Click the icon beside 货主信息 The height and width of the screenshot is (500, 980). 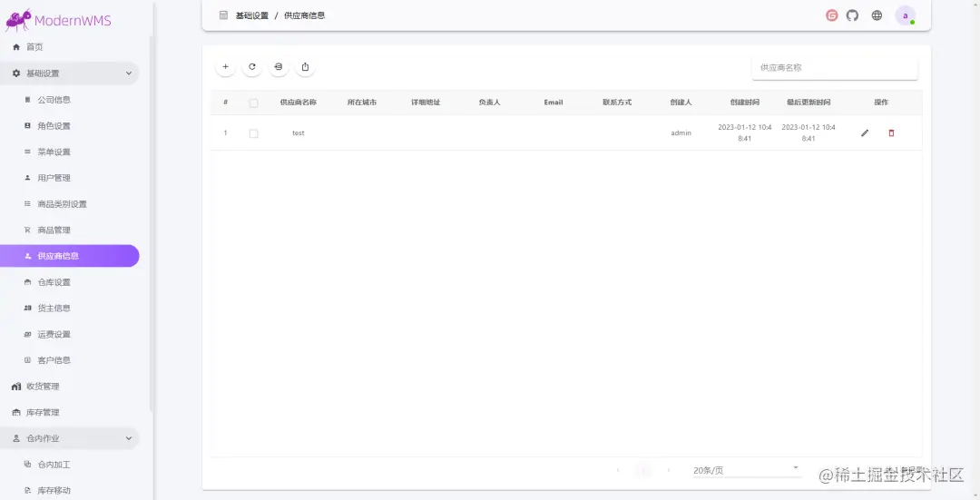pyautogui.click(x=27, y=309)
